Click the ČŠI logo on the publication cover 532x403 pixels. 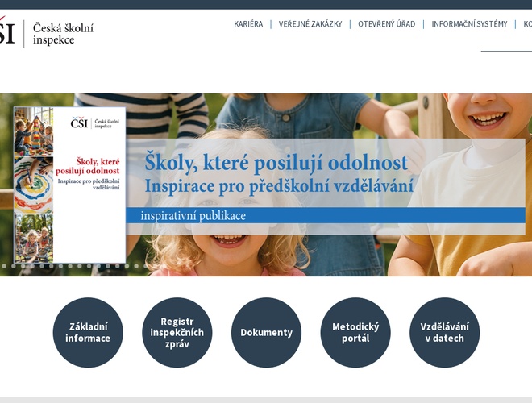pos(78,123)
